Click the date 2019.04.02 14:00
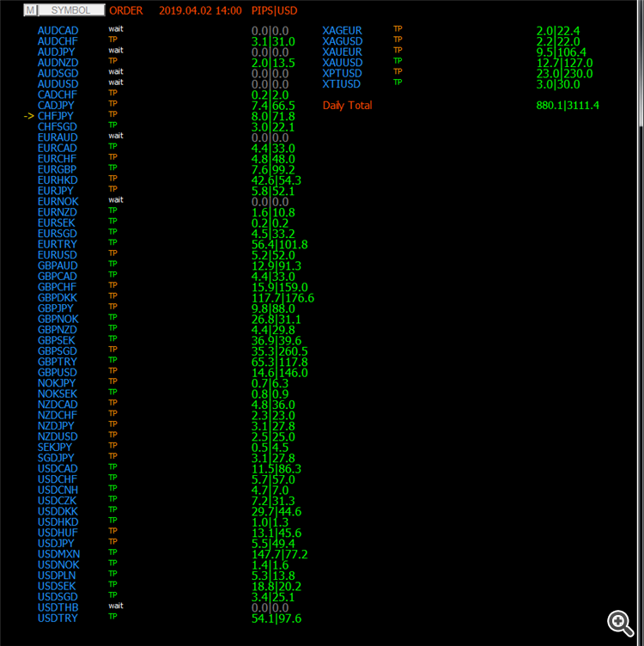 pos(200,10)
